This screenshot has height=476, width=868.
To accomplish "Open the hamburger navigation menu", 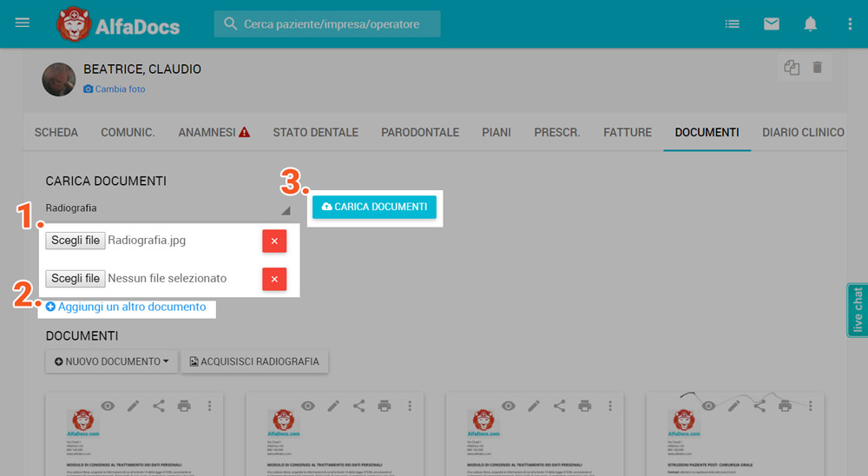I will coord(23,23).
